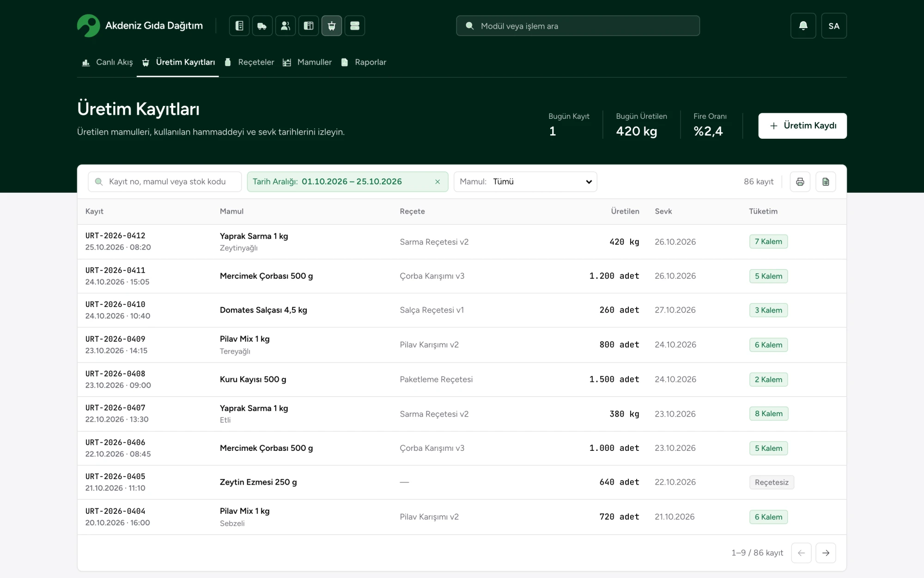Focus the Modül veya işlem ara search box
The width and height of the screenshot is (924, 578).
pos(578,26)
